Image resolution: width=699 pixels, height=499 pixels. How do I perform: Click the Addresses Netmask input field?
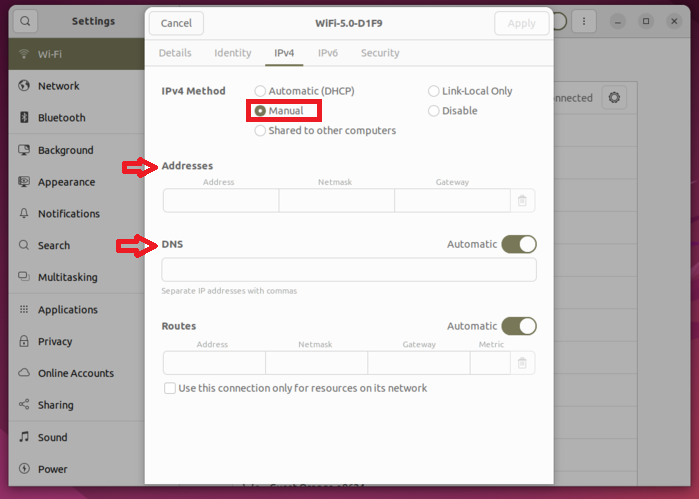coord(337,201)
